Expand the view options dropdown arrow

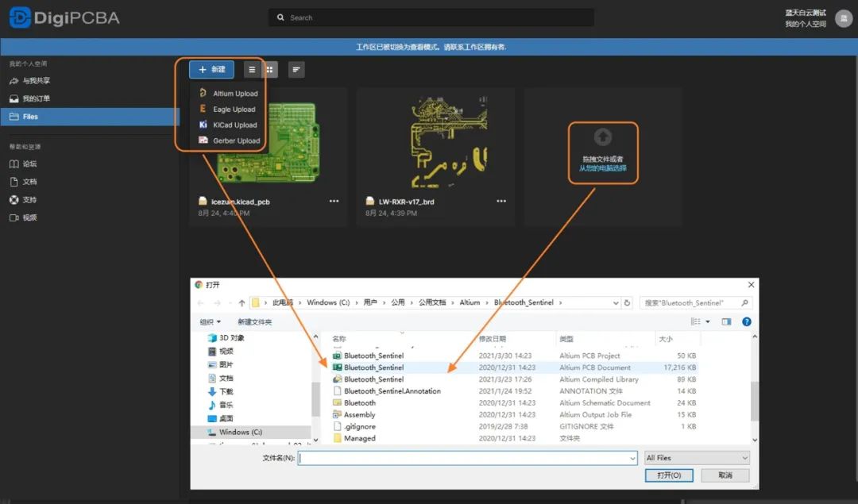pyautogui.click(x=708, y=321)
